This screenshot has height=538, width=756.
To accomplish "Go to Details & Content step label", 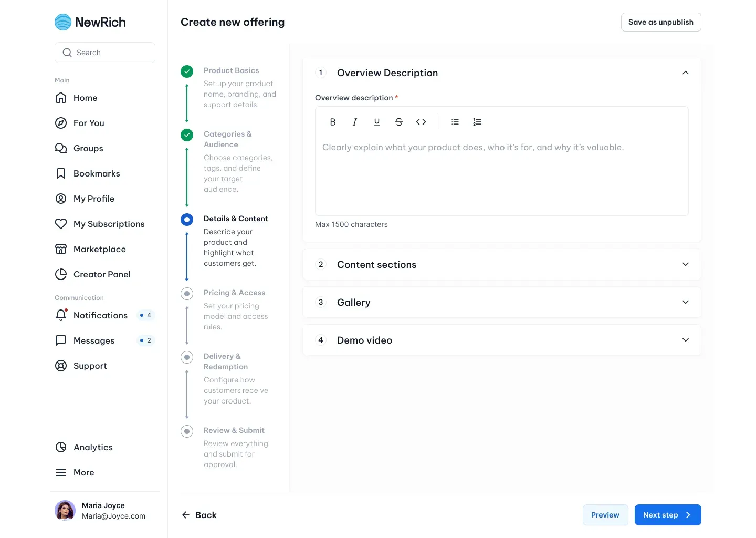I will point(236,219).
